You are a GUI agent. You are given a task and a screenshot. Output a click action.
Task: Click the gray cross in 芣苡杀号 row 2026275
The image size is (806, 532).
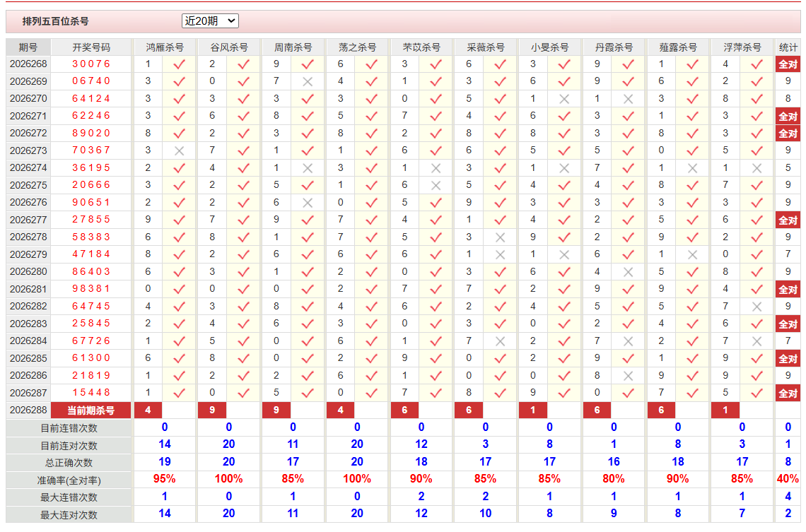(x=436, y=185)
